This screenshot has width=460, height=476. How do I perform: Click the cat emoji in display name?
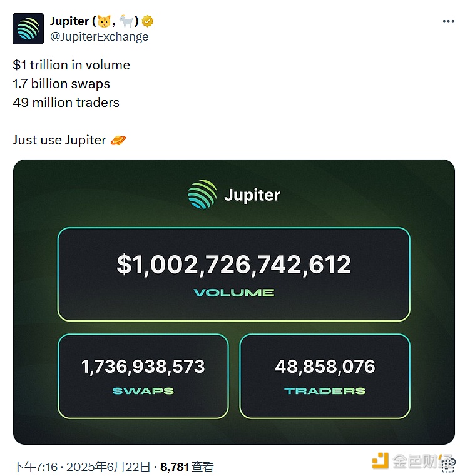click(105, 21)
